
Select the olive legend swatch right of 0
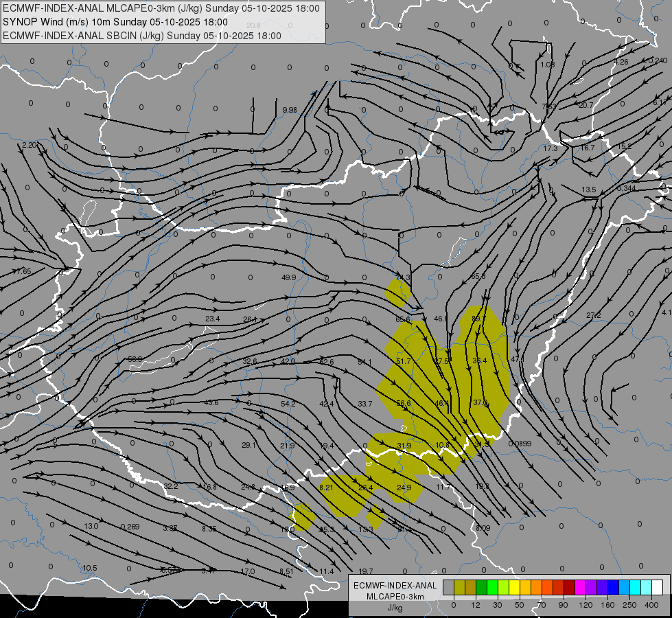click(459, 588)
